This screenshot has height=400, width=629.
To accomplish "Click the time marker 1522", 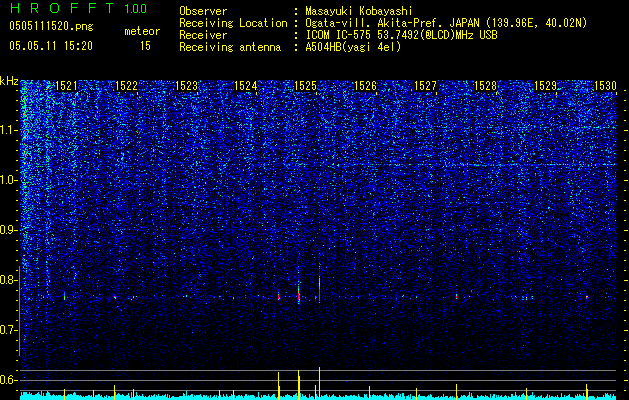I will point(126,86).
